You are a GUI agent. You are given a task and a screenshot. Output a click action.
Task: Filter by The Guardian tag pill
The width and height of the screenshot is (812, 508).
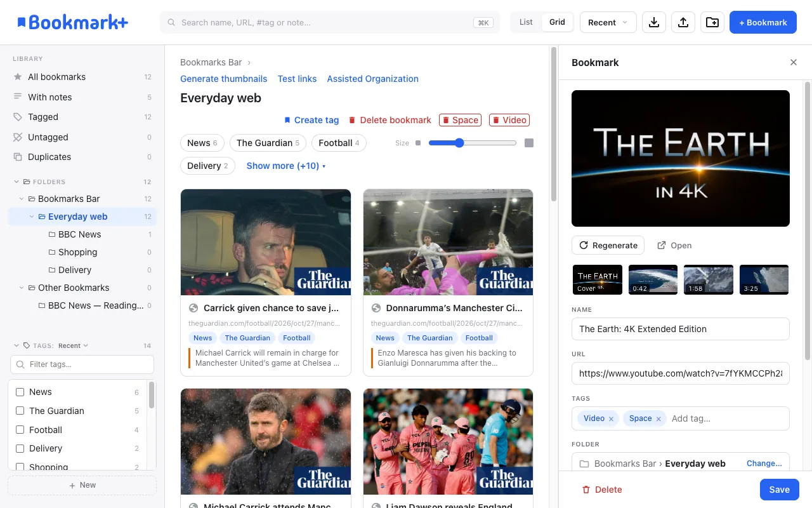[x=268, y=143]
